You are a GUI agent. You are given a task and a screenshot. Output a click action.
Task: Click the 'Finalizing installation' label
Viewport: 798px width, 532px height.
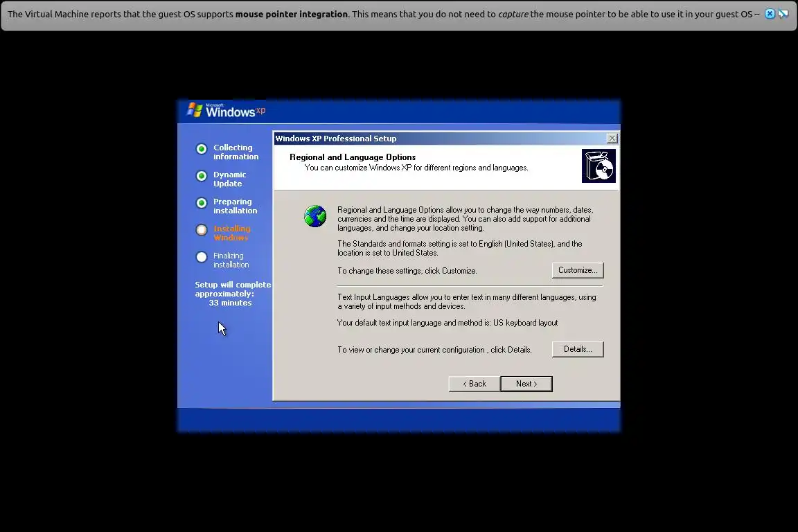pos(231,260)
